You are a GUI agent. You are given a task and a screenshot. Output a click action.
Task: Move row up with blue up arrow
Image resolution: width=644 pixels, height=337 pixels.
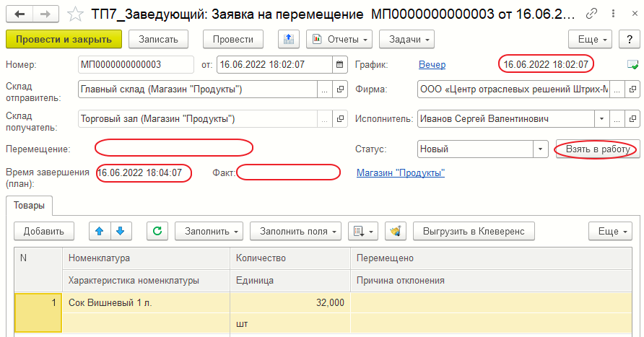pyautogui.click(x=100, y=231)
